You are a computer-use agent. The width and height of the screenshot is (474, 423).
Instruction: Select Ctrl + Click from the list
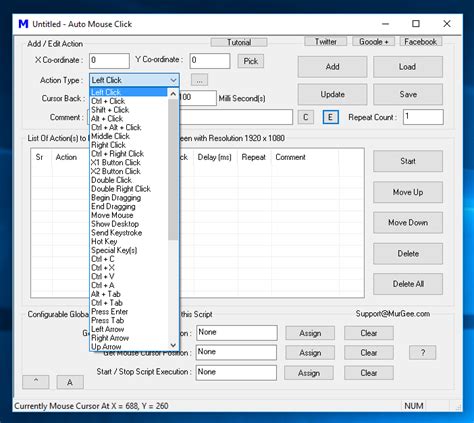point(129,101)
